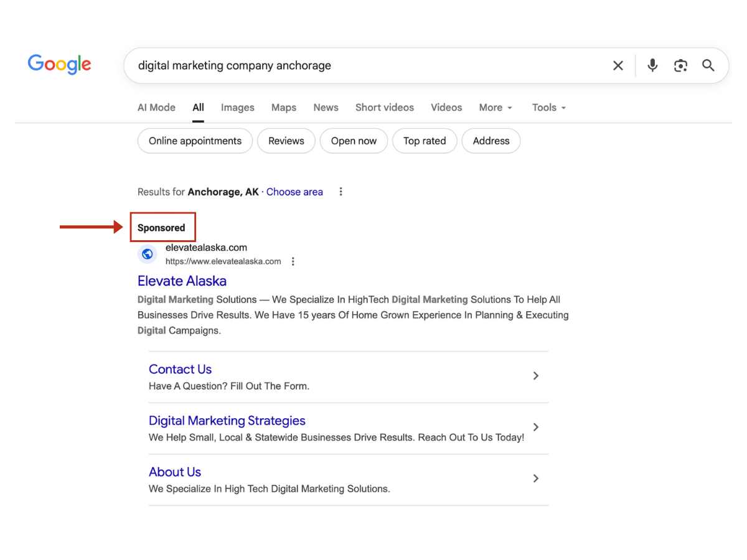
Task: Start voice search with microphone icon
Action: [x=652, y=65]
